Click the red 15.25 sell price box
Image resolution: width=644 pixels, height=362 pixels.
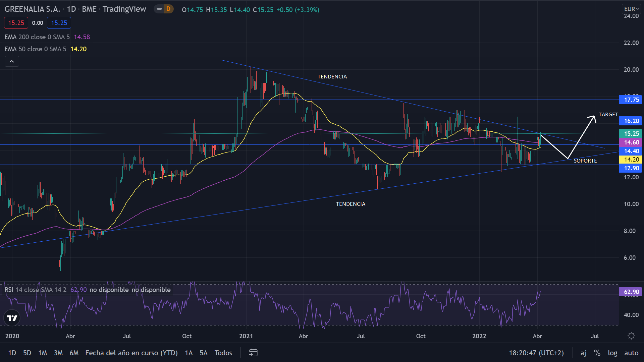point(16,23)
